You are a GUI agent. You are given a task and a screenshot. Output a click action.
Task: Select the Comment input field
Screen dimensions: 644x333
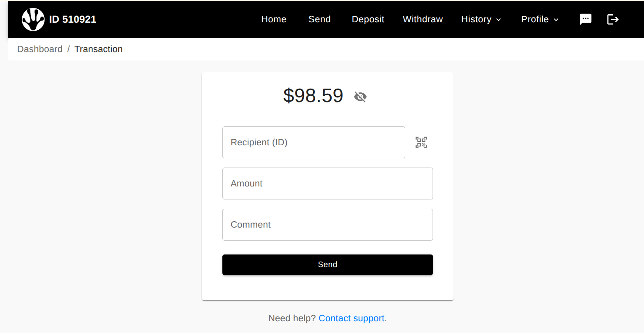pos(327,225)
